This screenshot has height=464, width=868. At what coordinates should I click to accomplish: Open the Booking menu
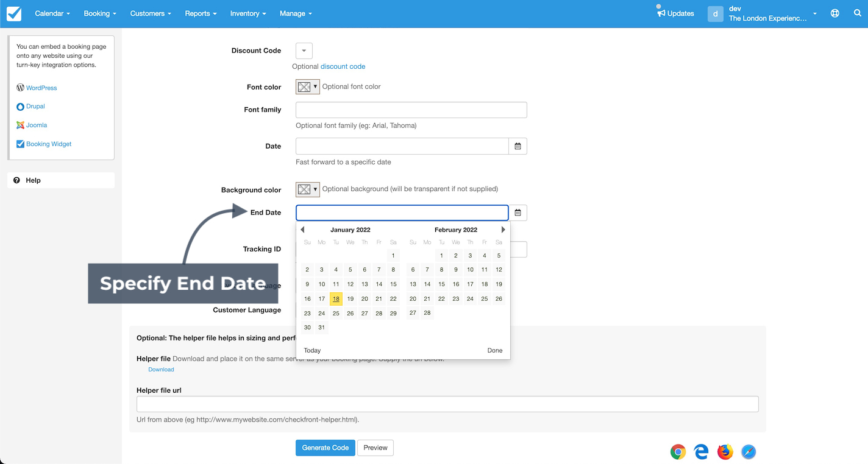coord(100,13)
